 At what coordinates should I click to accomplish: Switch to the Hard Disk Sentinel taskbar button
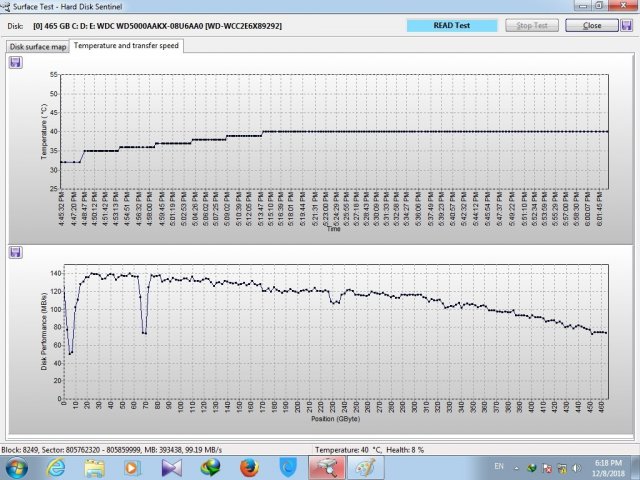click(327, 467)
